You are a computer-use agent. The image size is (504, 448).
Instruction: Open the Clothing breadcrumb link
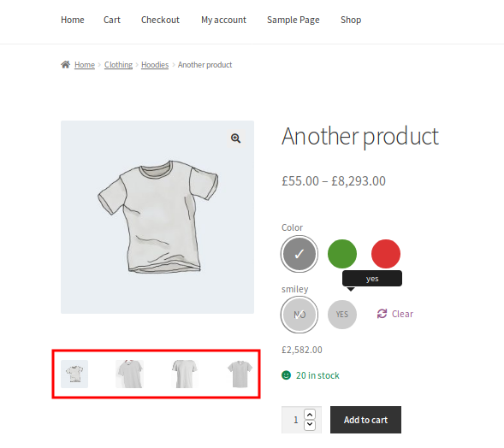118,65
